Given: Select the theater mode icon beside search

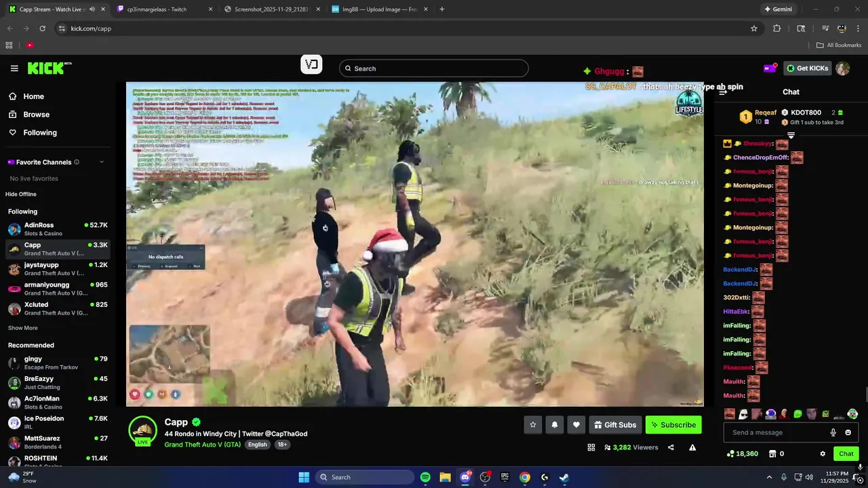Looking at the screenshot, I should pos(311,65).
